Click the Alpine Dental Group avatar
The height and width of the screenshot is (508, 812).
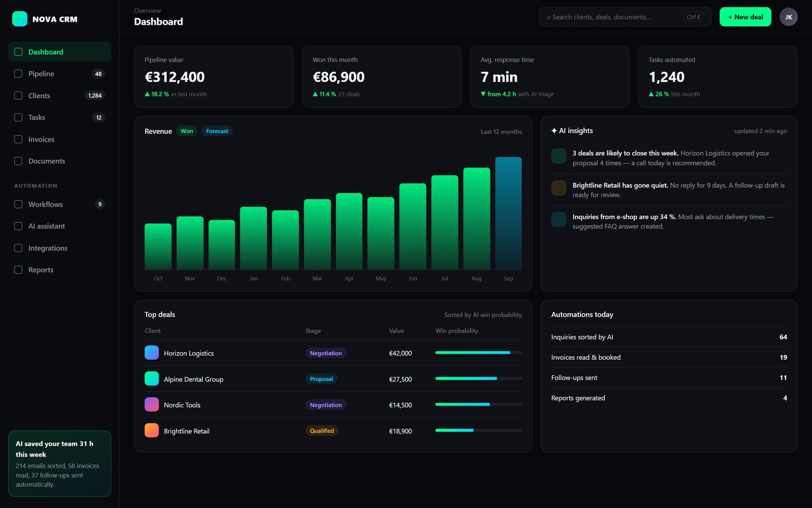tap(152, 378)
